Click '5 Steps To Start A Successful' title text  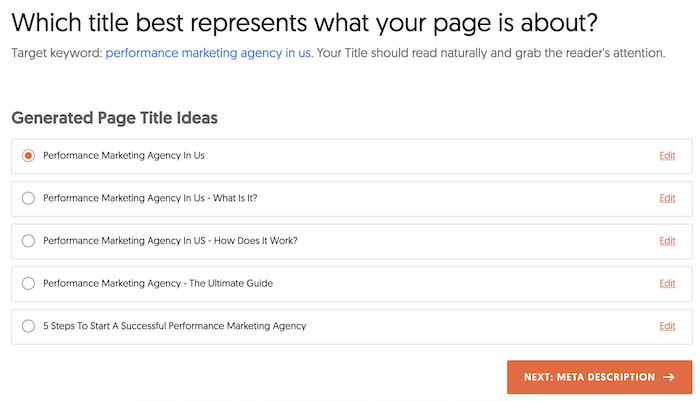[174, 326]
